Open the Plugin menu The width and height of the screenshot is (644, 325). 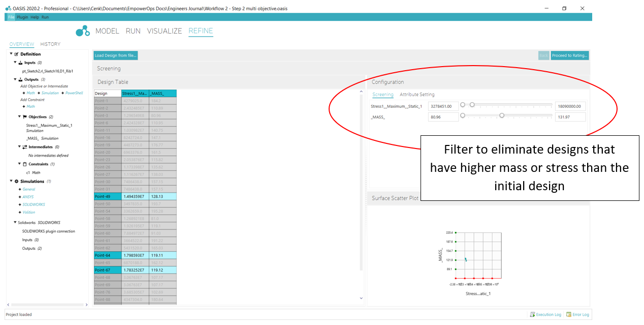22,17
